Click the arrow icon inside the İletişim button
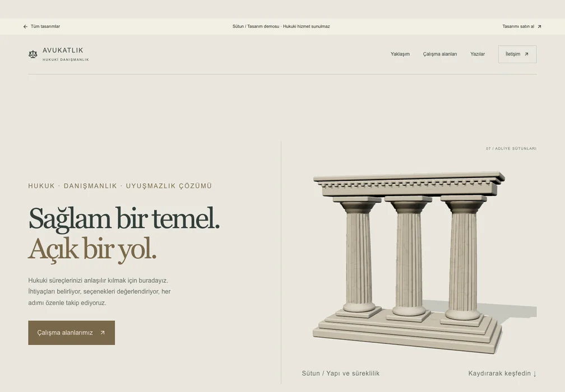Screen dimensions: 565x392 (526, 54)
